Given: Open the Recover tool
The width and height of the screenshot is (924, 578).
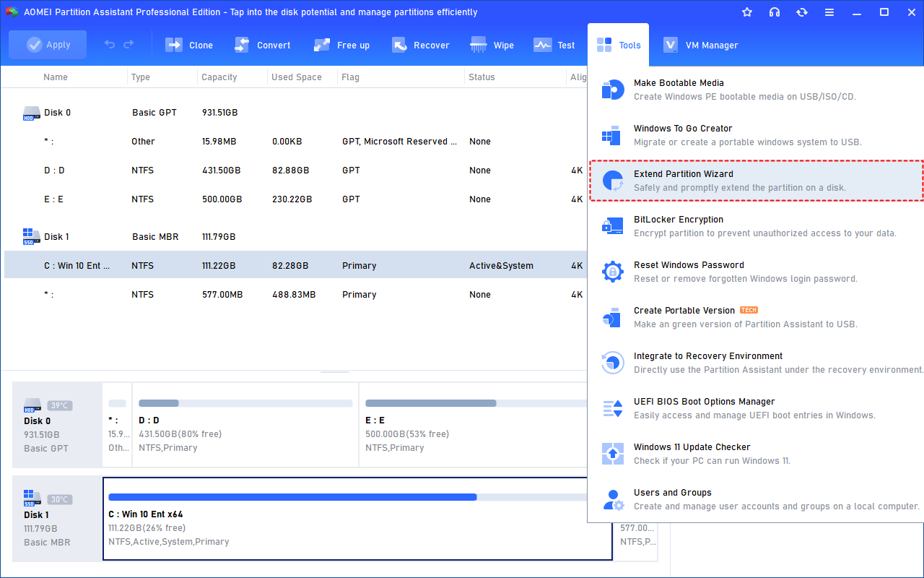Looking at the screenshot, I should [420, 45].
